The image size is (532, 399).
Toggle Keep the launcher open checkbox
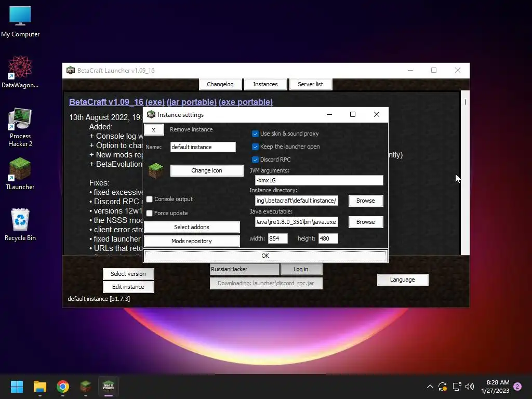click(255, 147)
